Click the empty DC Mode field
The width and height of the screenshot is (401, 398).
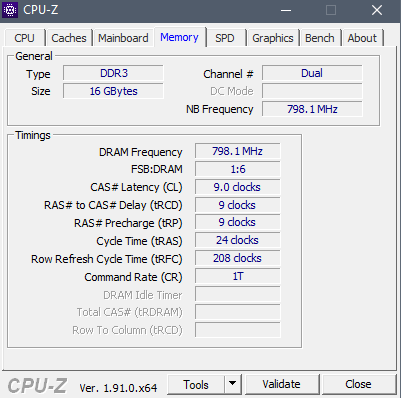pos(312,91)
